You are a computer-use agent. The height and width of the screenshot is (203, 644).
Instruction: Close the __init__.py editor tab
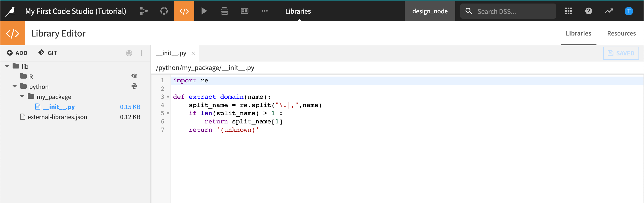click(x=193, y=53)
